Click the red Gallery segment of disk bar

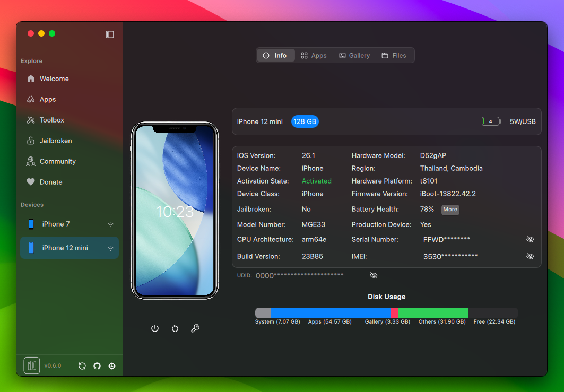(x=395, y=313)
